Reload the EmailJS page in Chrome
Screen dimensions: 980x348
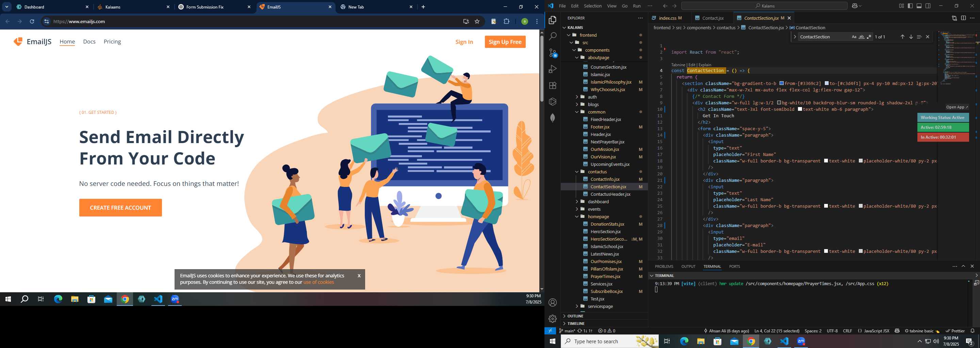pos(32,22)
